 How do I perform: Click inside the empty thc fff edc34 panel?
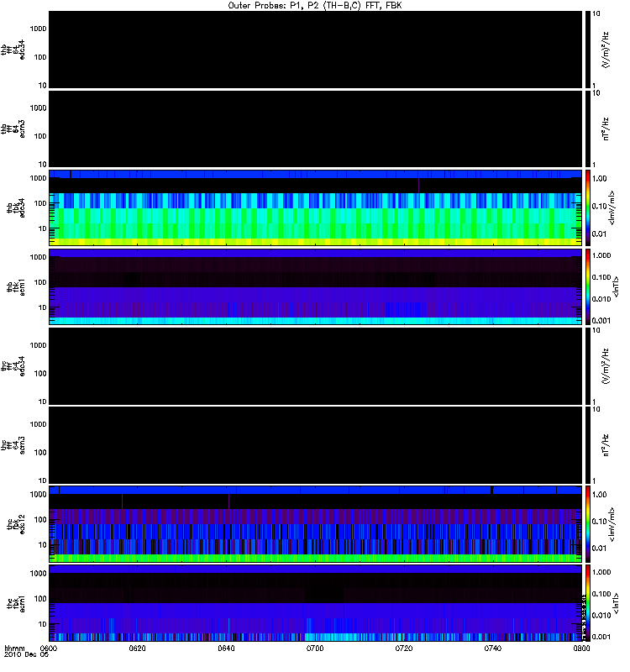(315, 366)
